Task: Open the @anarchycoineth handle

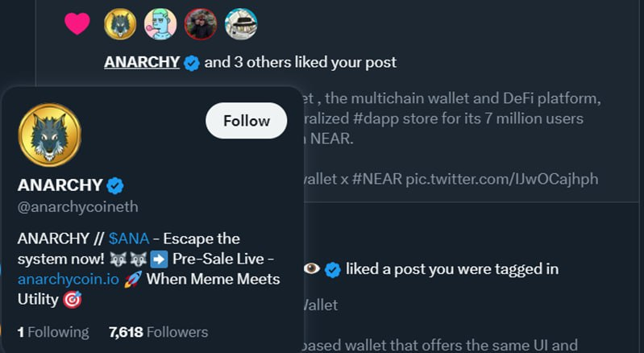Action: point(77,207)
